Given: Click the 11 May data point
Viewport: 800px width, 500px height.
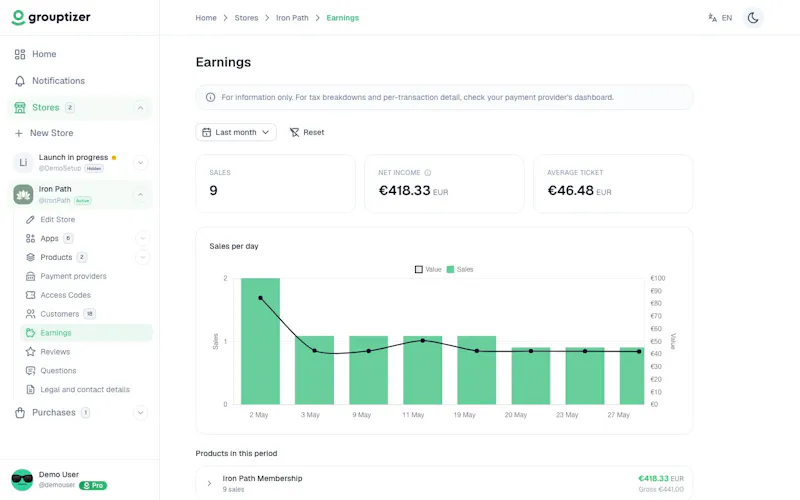Looking at the screenshot, I should tap(422, 340).
